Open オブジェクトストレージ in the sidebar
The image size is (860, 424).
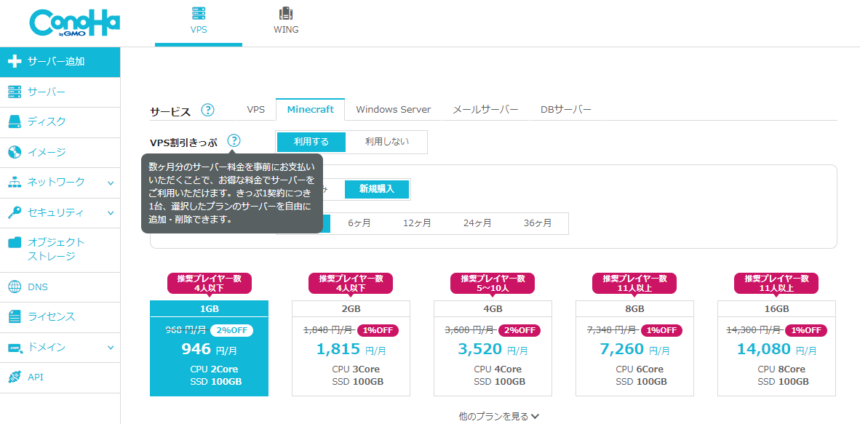coord(60,250)
